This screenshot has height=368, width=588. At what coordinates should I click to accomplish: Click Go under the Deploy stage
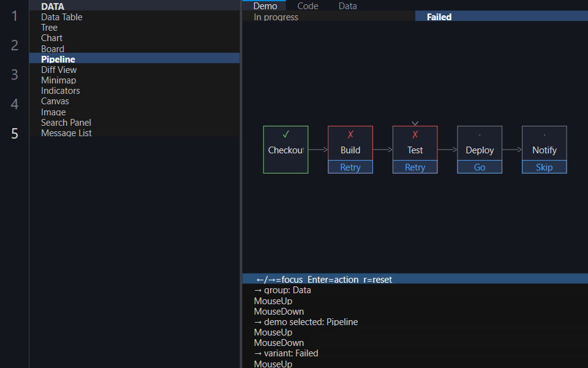(x=480, y=167)
